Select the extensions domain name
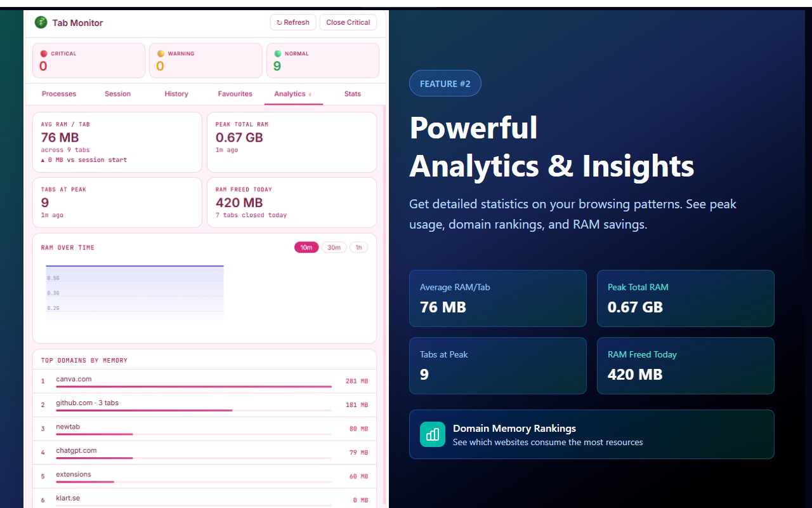 [x=74, y=474]
